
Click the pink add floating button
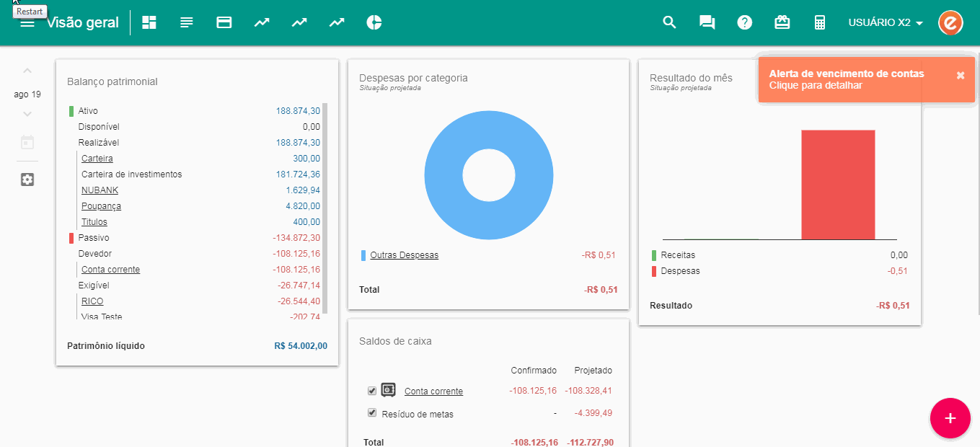(950, 418)
